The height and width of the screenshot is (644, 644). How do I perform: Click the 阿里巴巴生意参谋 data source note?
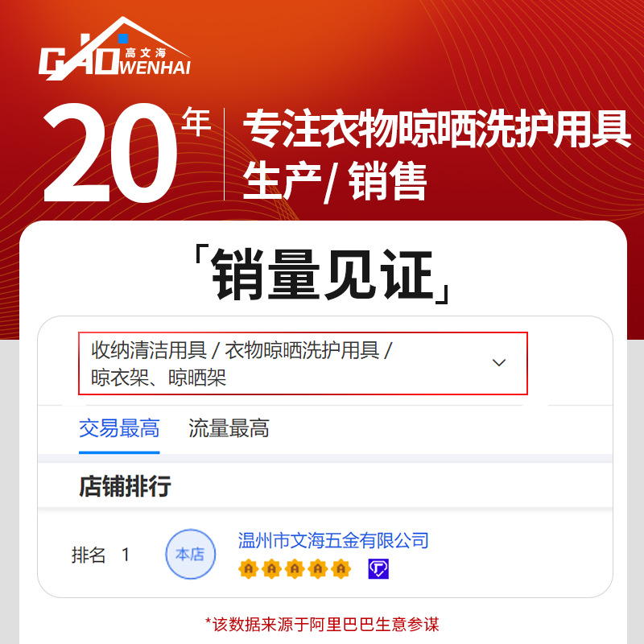(322, 625)
